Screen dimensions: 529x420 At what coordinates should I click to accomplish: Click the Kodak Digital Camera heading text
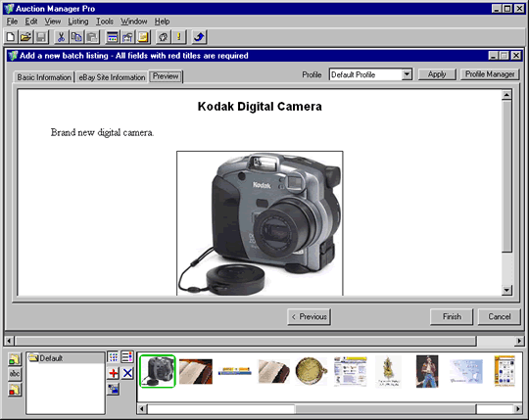[x=260, y=107]
